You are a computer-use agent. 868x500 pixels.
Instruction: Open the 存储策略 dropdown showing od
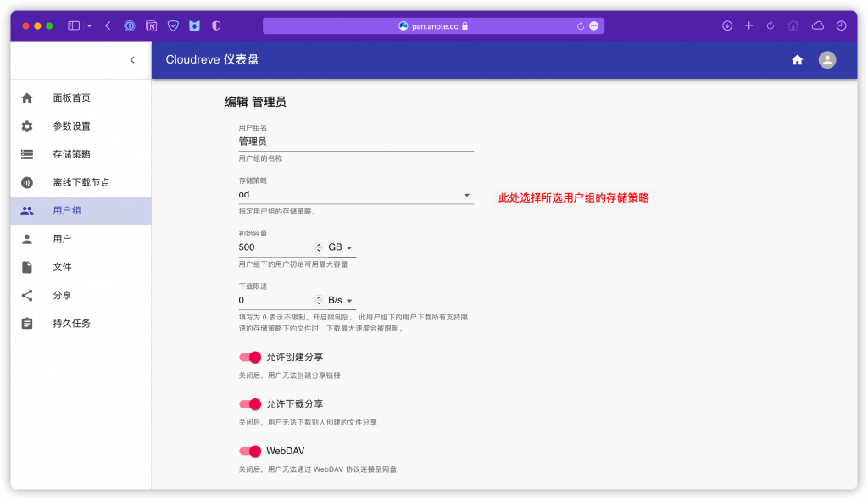pyautogui.click(x=466, y=194)
